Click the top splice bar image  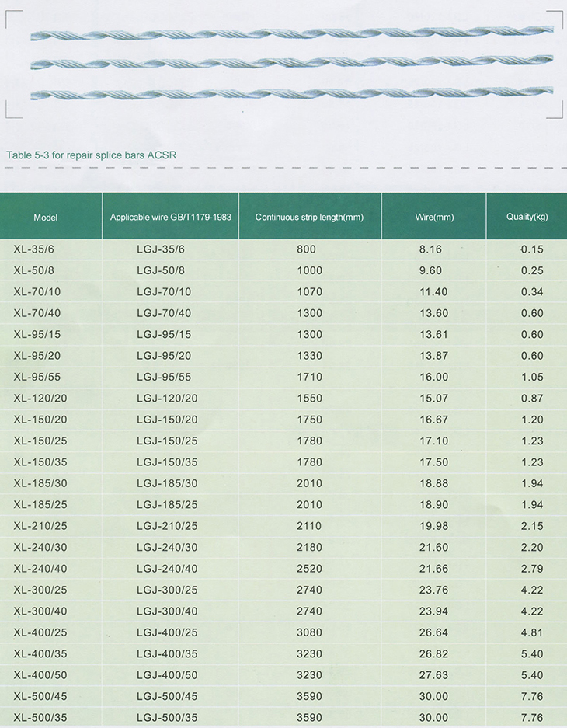292,33
